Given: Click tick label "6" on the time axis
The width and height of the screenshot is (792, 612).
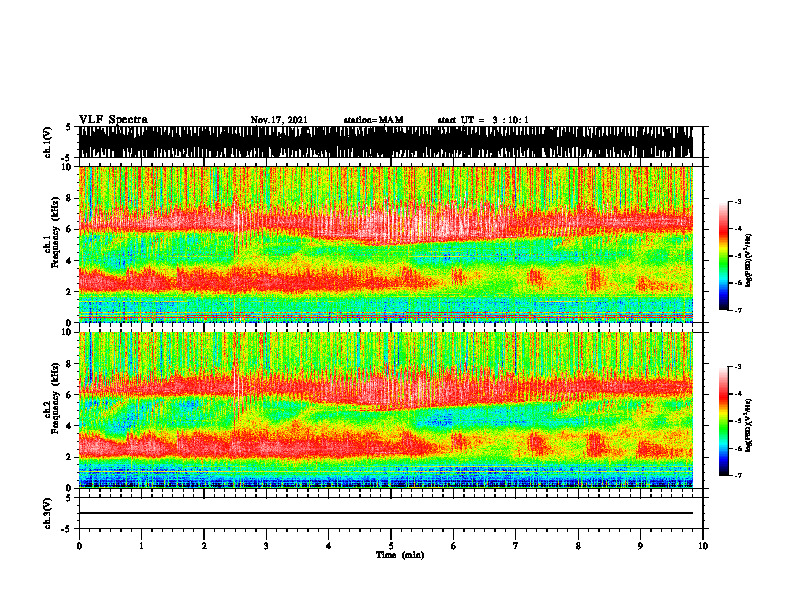Looking at the screenshot, I should click(454, 546).
